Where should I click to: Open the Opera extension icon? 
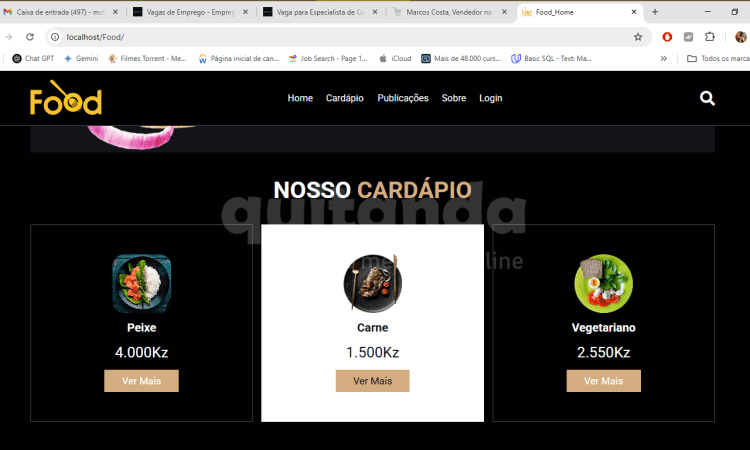coord(667,37)
